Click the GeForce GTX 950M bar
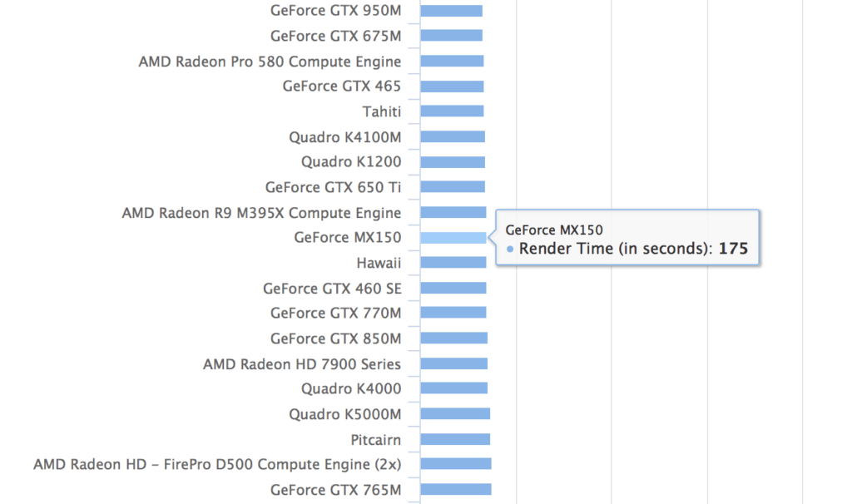Image resolution: width=852 pixels, height=504 pixels. (x=451, y=11)
